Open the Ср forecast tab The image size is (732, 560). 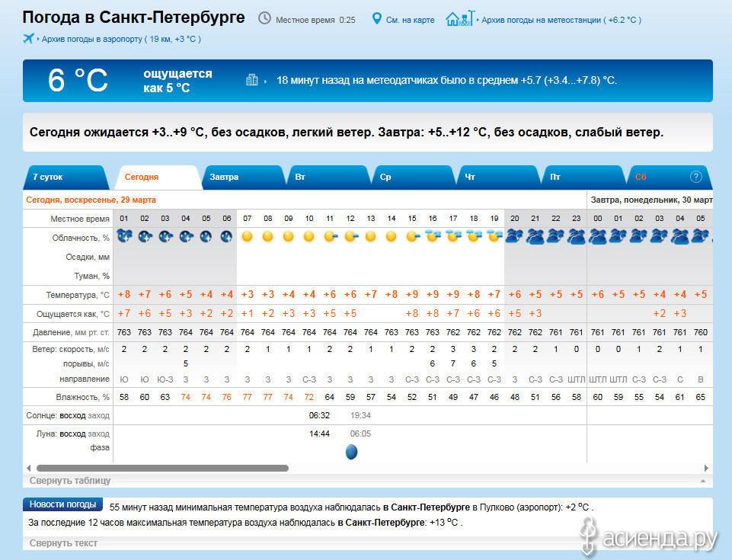(385, 177)
